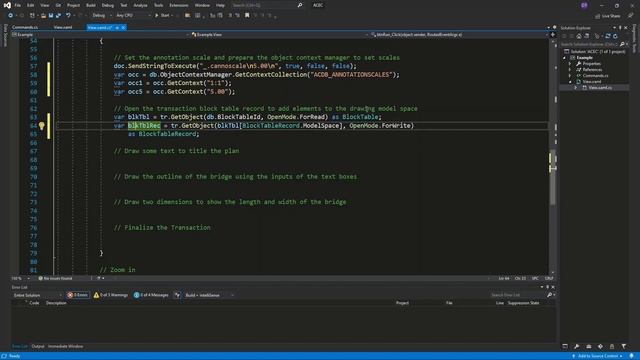The height and width of the screenshot is (360, 640).
Task: Open the Entire Solution scope dropdown
Action: click(x=37, y=295)
